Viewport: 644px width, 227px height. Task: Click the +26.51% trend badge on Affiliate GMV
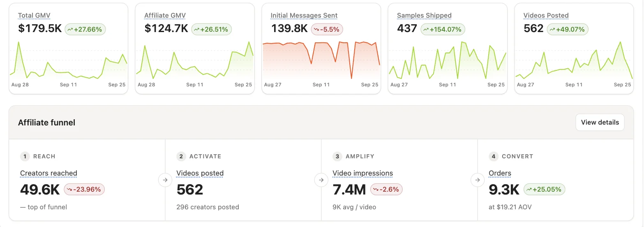coord(212,29)
